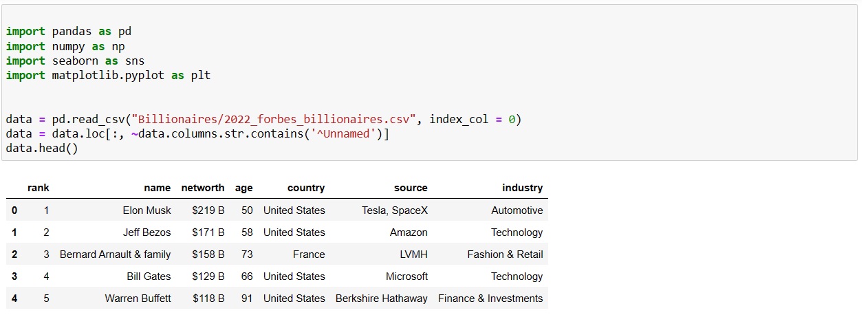
Task: Click the 'age' column header
Action: coord(244,188)
